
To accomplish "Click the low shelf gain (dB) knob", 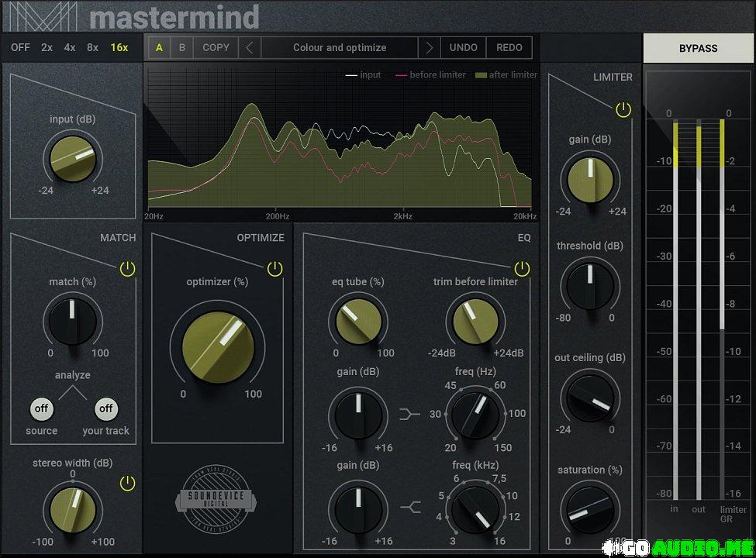I will tap(358, 415).
